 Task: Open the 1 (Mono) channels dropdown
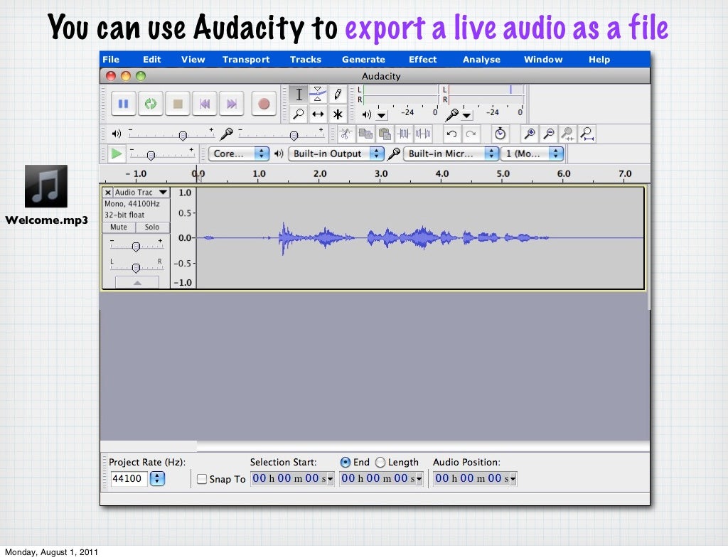[532, 154]
